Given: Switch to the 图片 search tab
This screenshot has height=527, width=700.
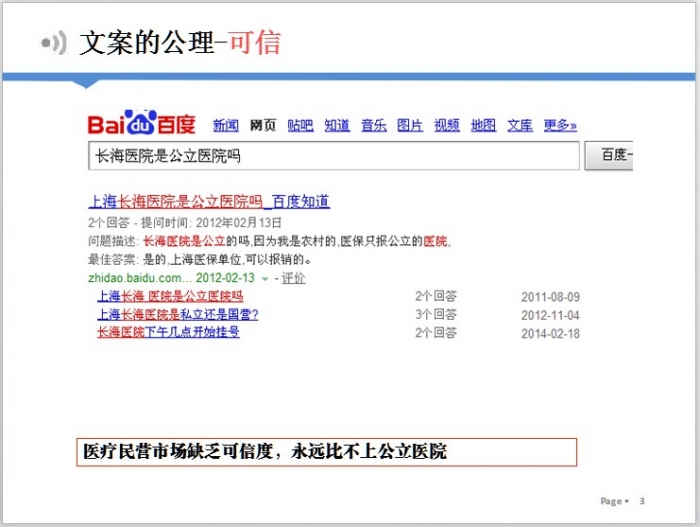Looking at the screenshot, I should click(410, 125).
